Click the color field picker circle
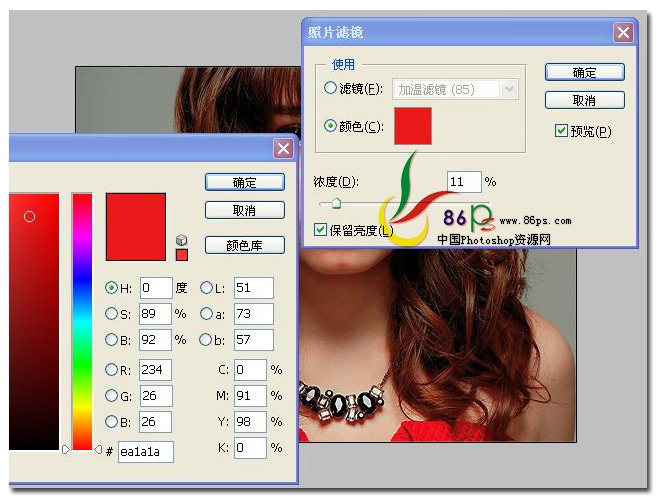 29,216
